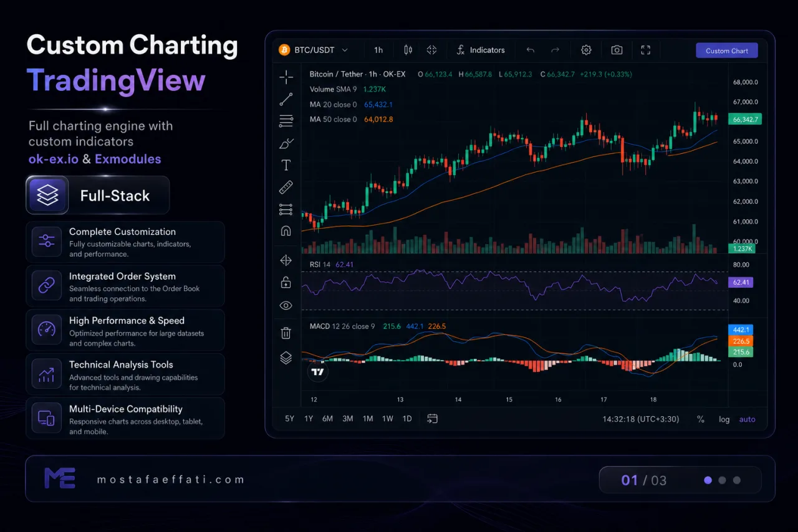
Task: Open the ok-ex.io link
Action: click(x=54, y=159)
